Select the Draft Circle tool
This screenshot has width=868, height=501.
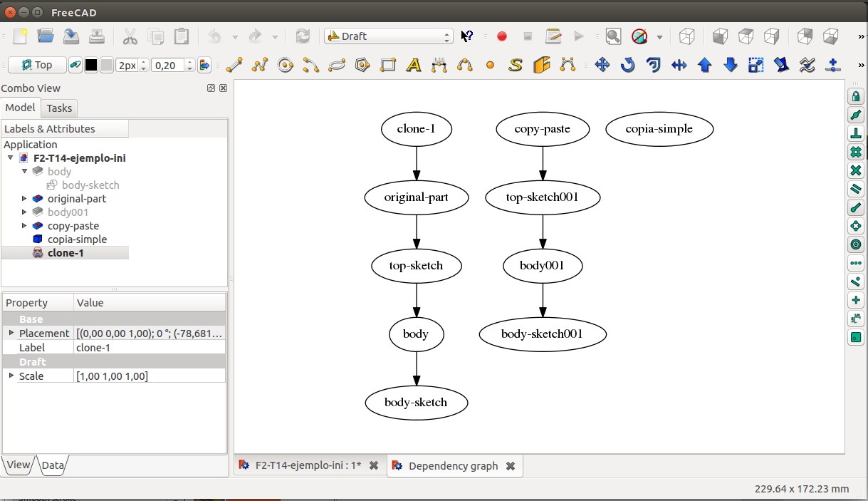coord(286,65)
